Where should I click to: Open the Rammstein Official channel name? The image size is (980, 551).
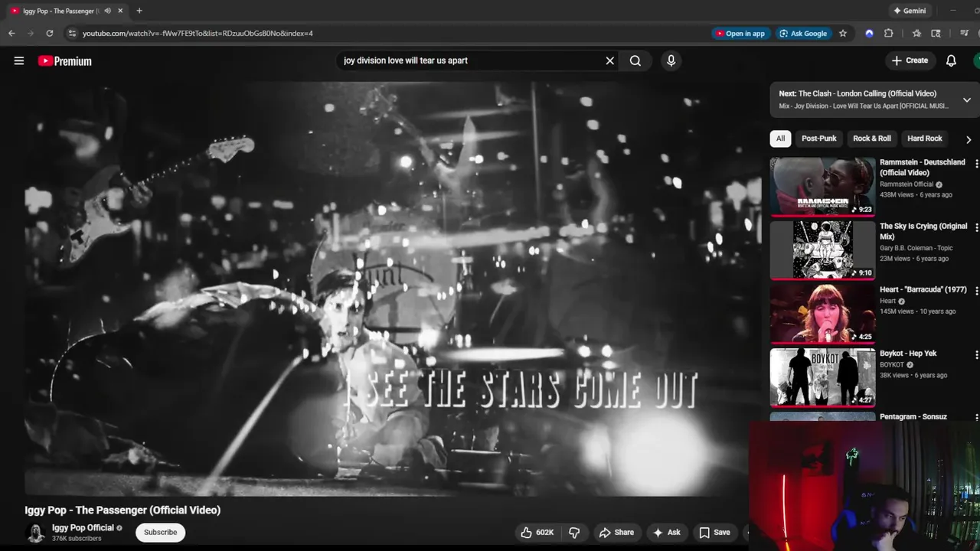[906, 184]
